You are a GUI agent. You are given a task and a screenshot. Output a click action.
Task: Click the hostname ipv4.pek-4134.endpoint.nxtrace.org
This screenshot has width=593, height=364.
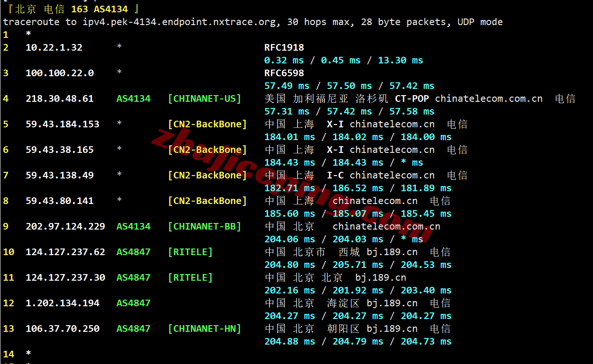(x=179, y=22)
